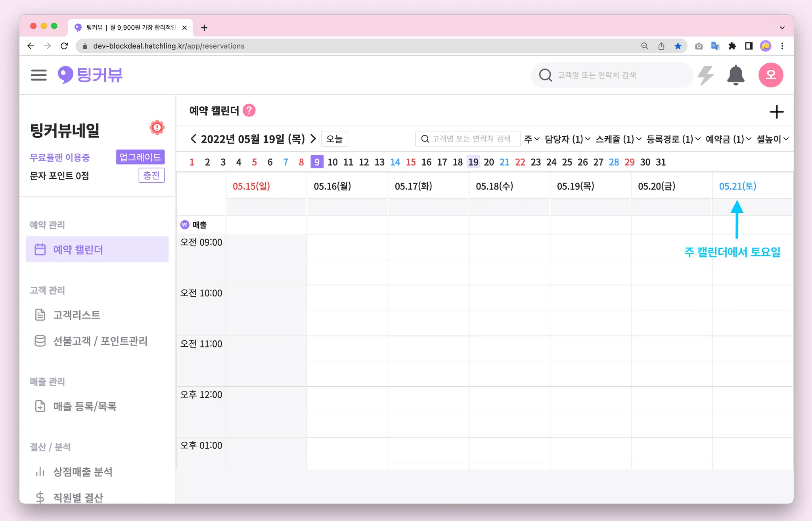Open the pink user profile avatar
The image size is (812, 521).
pyautogui.click(x=770, y=75)
